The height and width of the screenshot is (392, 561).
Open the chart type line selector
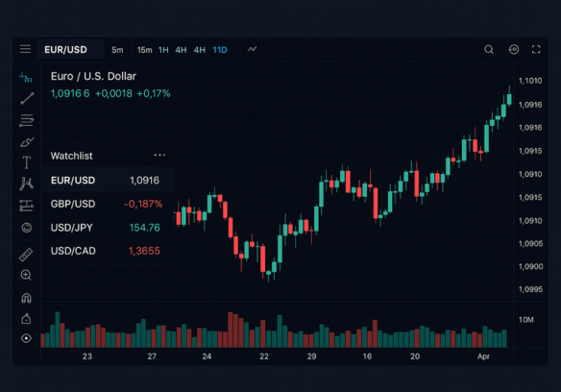click(x=253, y=49)
